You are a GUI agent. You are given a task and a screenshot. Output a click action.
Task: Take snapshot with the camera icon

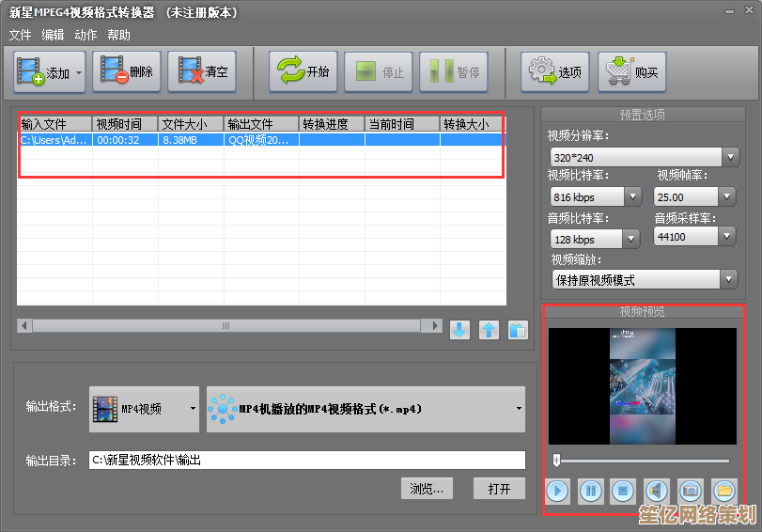pos(691,490)
